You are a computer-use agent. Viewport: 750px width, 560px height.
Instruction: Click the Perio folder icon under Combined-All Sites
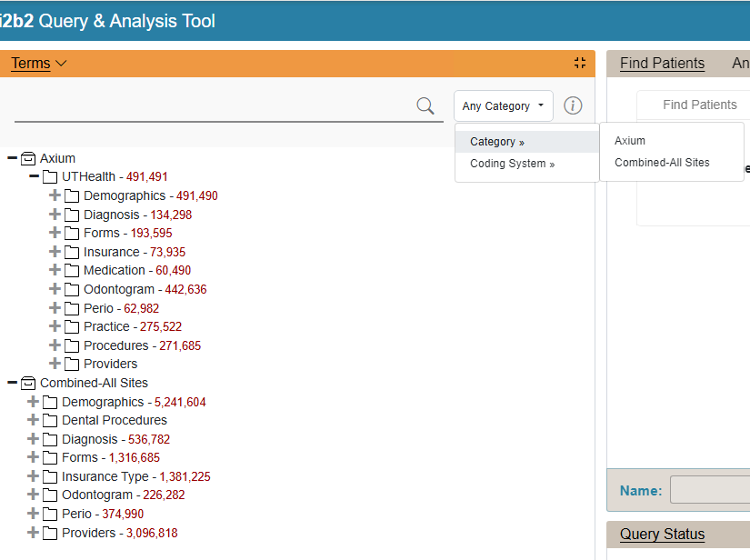click(50, 514)
